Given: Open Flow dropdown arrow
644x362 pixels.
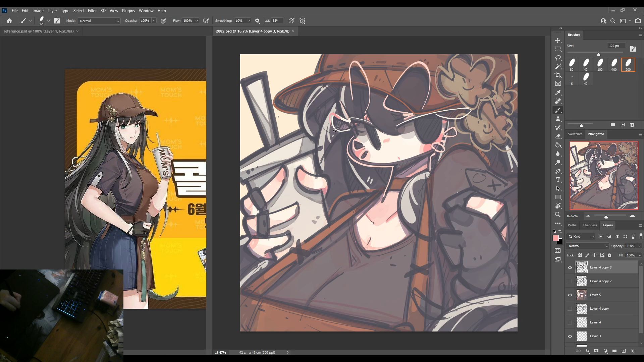Looking at the screenshot, I should 197,21.
